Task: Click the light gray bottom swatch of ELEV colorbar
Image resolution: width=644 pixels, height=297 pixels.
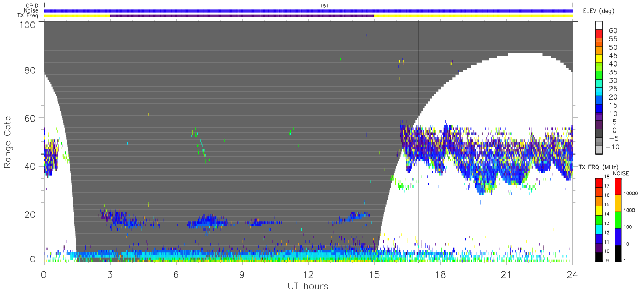Action: [x=599, y=150]
